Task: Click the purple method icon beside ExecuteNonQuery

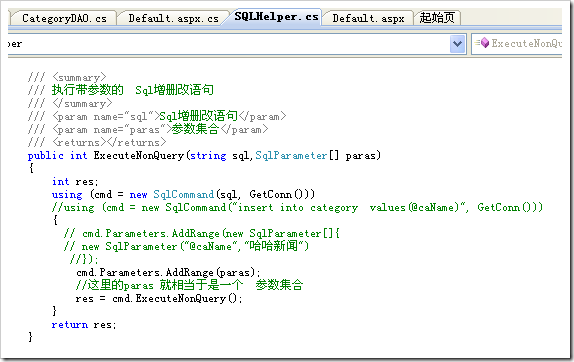Action: click(x=485, y=43)
